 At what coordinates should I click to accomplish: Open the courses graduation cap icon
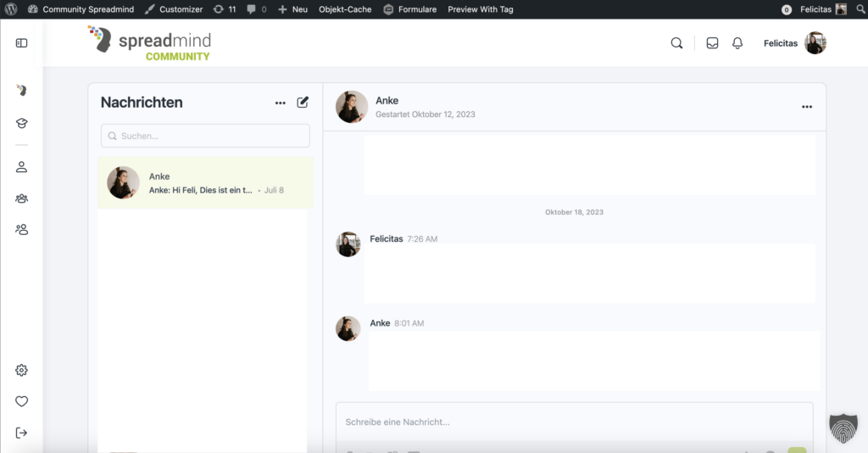click(x=21, y=123)
